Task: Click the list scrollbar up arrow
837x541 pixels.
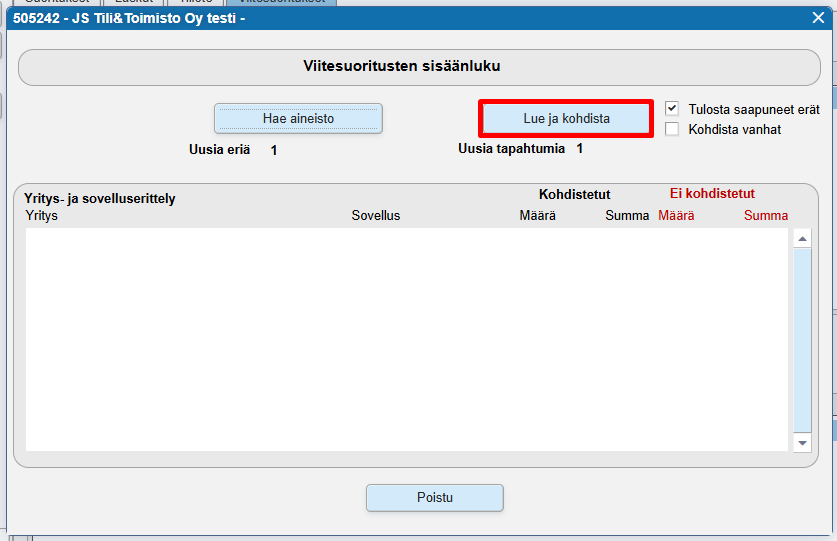Action: pyautogui.click(x=802, y=239)
